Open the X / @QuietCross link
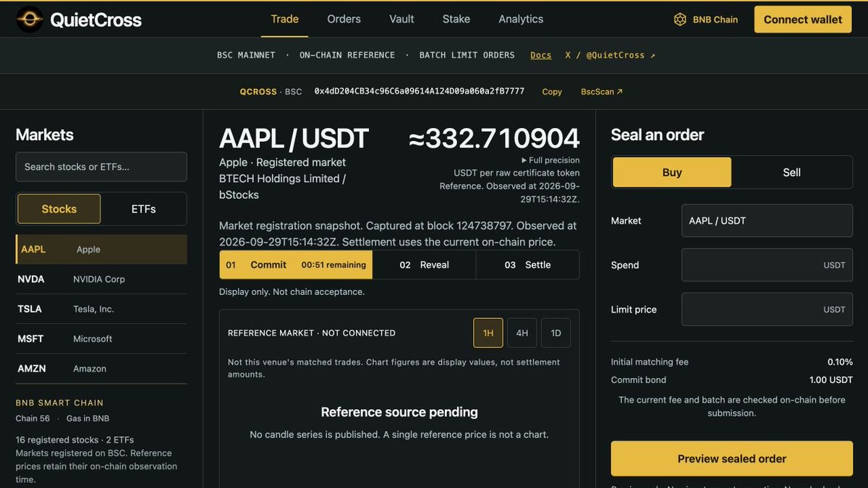Screen dimensions: 868x488 point(610,55)
